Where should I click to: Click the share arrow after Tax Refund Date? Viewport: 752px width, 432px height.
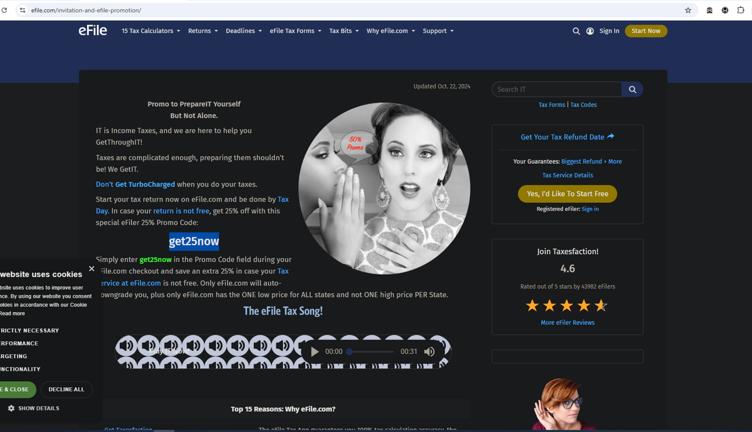pyautogui.click(x=611, y=137)
